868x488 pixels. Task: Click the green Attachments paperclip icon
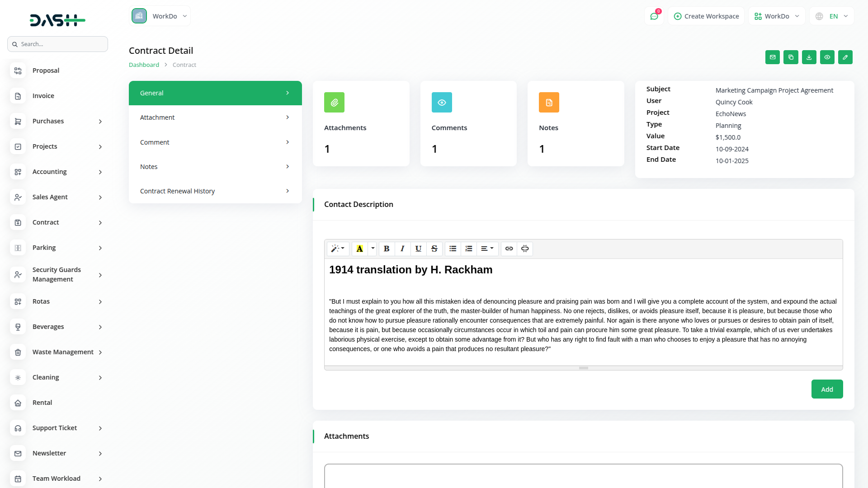tap(334, 103)
